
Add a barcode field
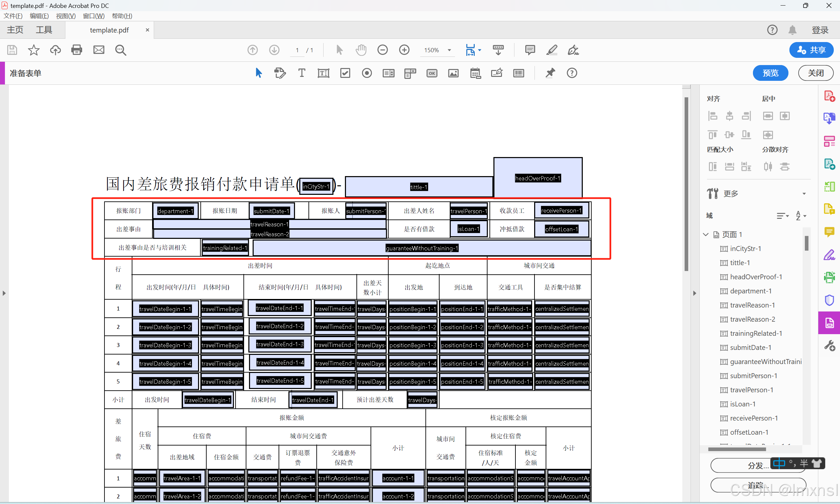coord(518,73)
